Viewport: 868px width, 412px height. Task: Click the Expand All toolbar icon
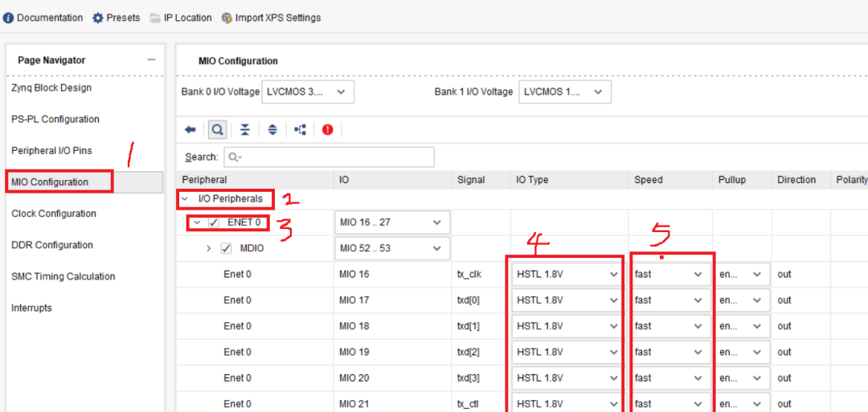(x=272, y=129)
